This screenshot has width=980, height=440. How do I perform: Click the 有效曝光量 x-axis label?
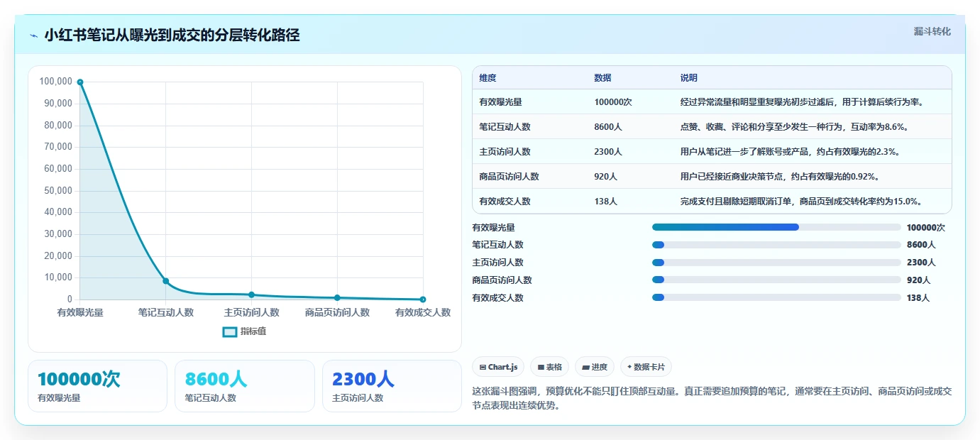80,312
